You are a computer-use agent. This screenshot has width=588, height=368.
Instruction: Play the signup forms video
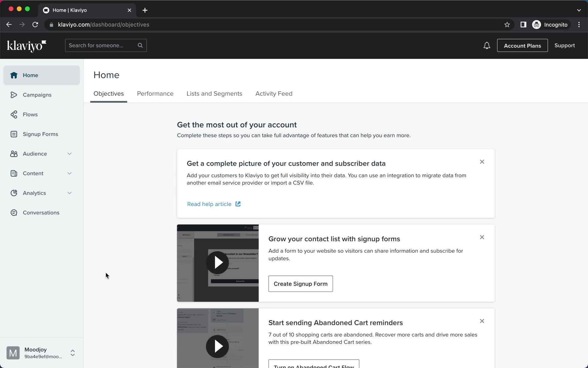click(217, 263)
